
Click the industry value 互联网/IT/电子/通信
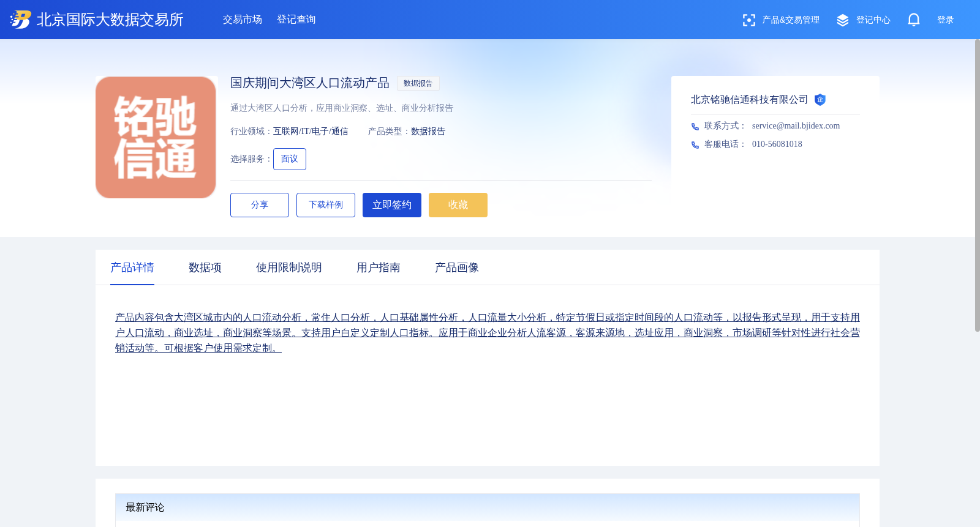tap(311, 132)
